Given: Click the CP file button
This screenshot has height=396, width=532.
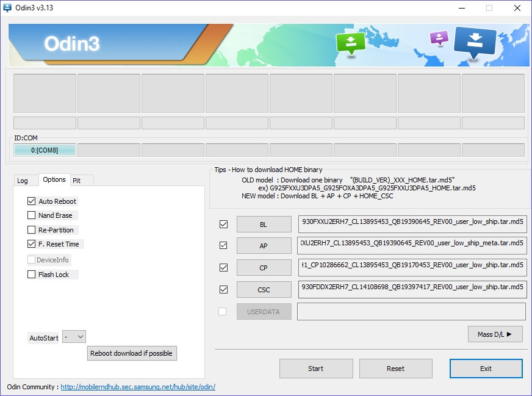Looking at the screenshot, I should point(264,268).
